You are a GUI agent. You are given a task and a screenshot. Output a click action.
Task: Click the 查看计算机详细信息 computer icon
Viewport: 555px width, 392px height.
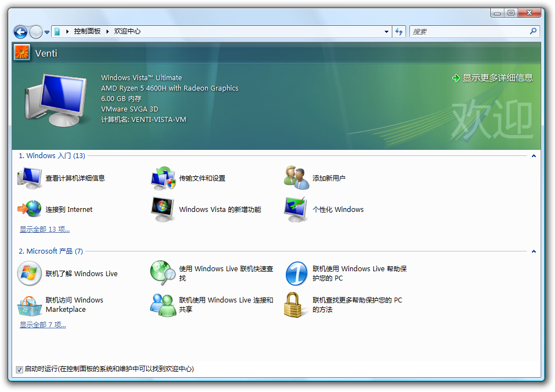coord(30,178)
